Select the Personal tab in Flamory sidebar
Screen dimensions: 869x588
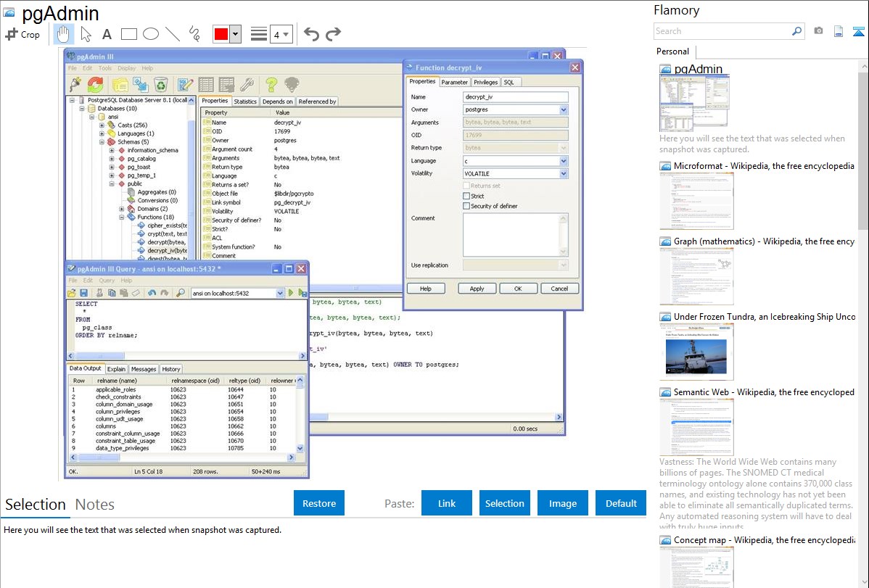(673, 51)
